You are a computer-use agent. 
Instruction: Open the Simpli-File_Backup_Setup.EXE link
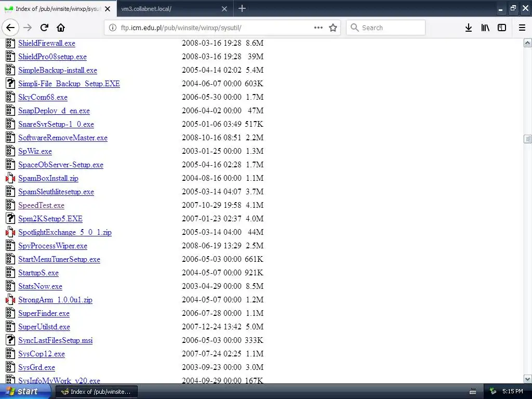(69, 84)
